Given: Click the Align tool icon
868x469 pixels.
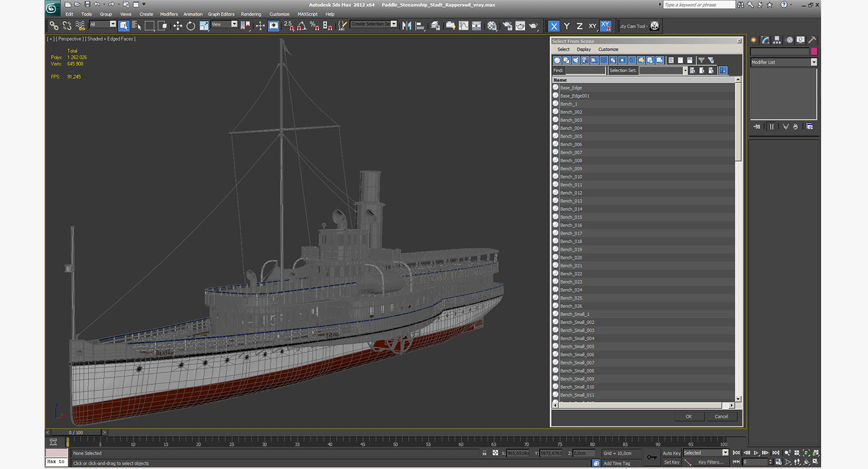Looking at the screenshot, I should tap(420, 26).
